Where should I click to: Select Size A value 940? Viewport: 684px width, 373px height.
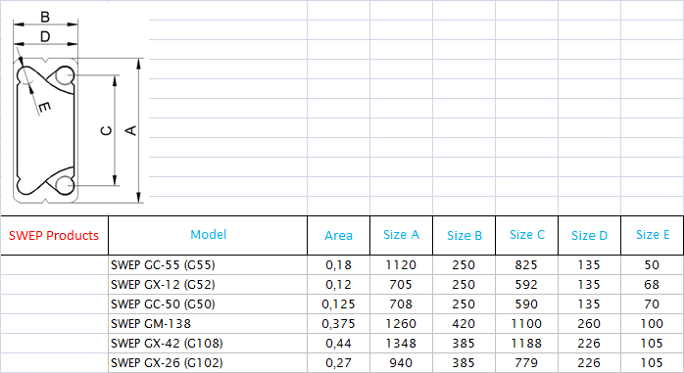click(x=401, y=363)
